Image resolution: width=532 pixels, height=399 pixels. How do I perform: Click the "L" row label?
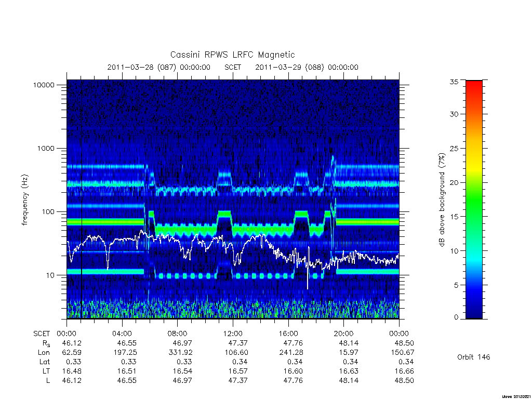point(48,381)
